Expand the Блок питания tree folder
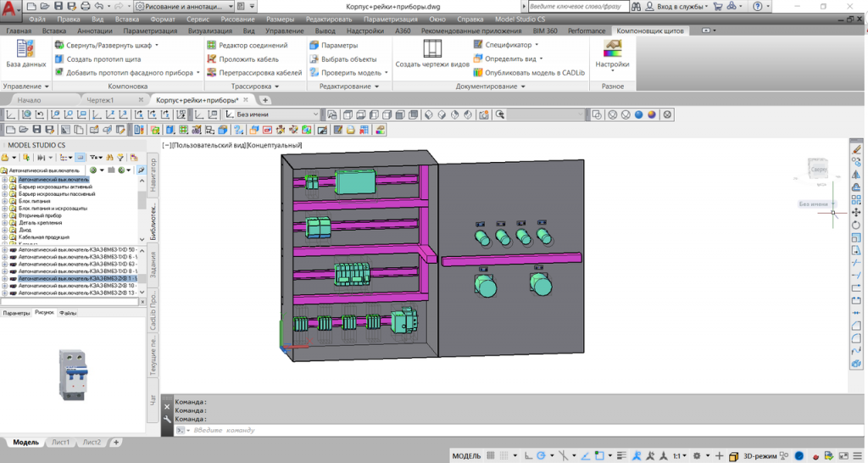 click(x=5, y=201)
